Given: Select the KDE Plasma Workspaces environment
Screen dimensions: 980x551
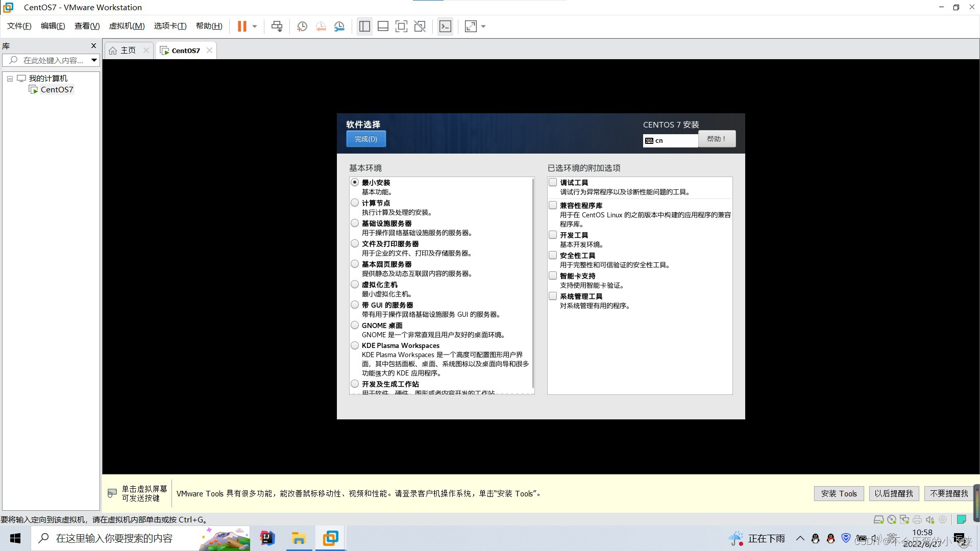Looking at the screenshot, I should click(x=355, y=345).
